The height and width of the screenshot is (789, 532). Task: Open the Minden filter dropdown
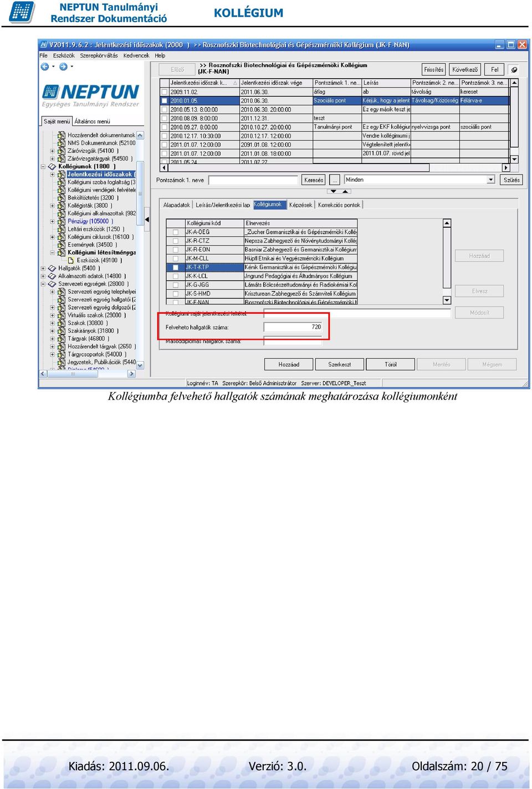(x=490, y=180)
